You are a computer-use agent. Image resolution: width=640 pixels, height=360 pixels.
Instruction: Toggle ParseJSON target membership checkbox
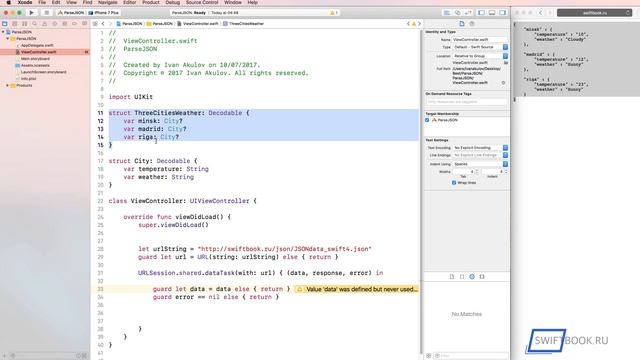(x=427, y=120)
